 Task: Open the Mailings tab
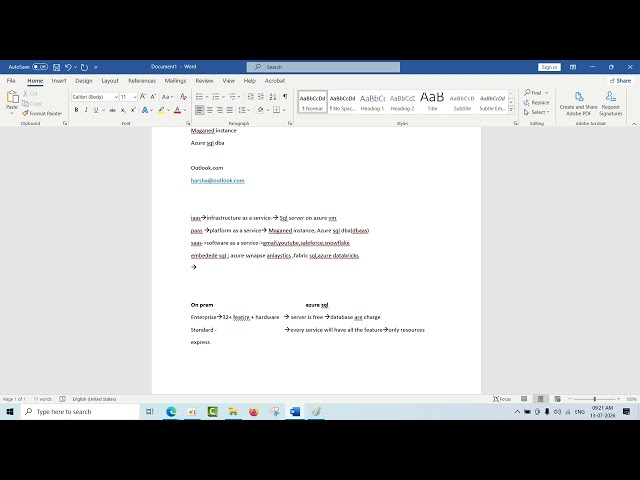(175, 81)
